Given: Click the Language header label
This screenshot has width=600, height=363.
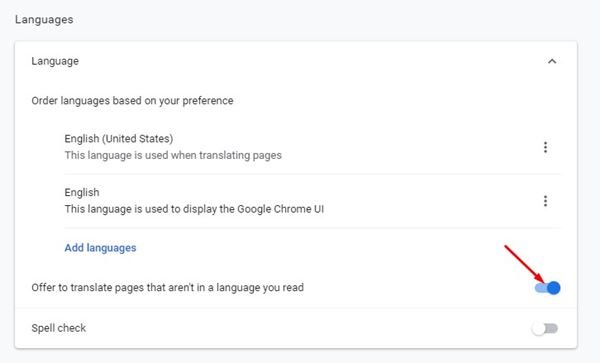Looking at the screenshot, I should click(55, 61).
